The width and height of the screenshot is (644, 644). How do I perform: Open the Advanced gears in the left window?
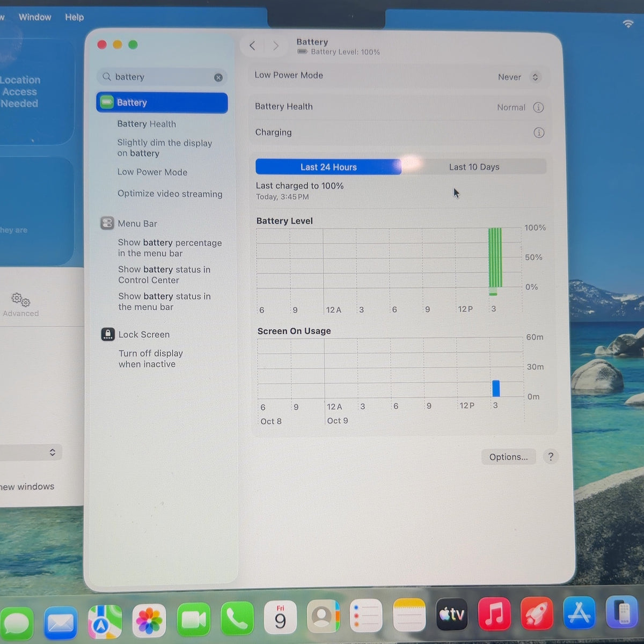click(x=21, y=304)
